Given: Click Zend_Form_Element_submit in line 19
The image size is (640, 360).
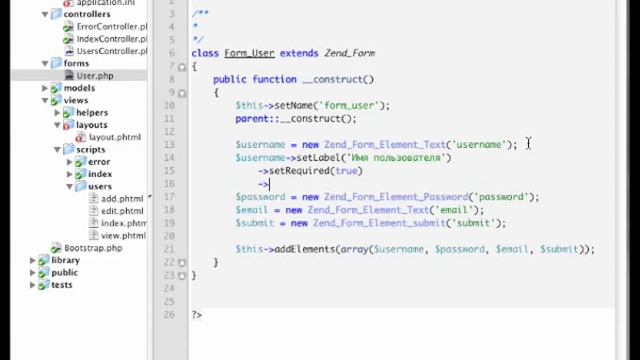Looking at the screenshot, I should (379, 223).
